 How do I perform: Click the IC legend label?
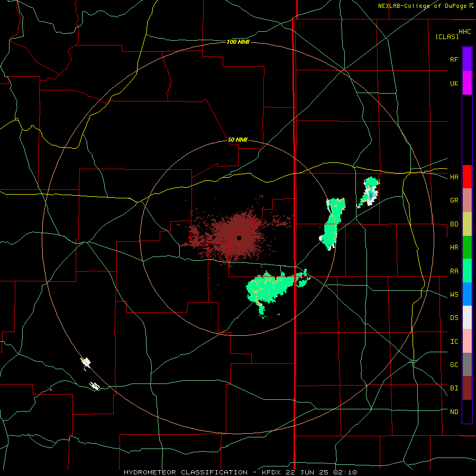[454, 342]
